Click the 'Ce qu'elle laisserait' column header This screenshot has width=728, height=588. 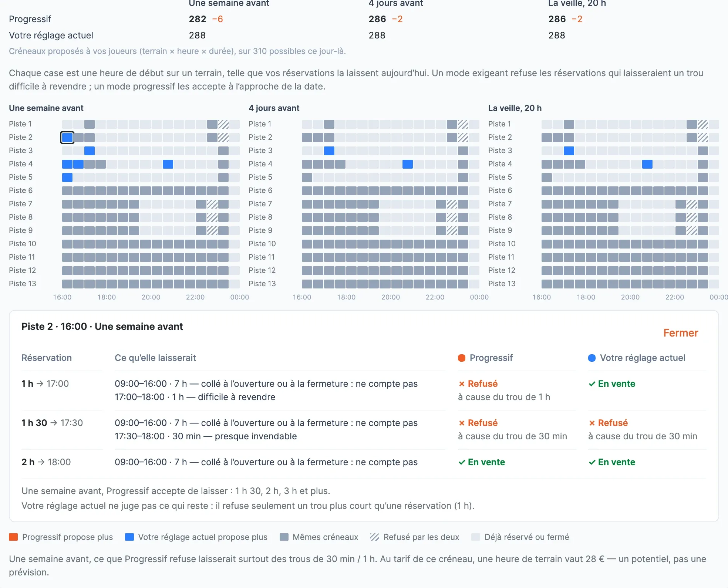tap(155, 358)
